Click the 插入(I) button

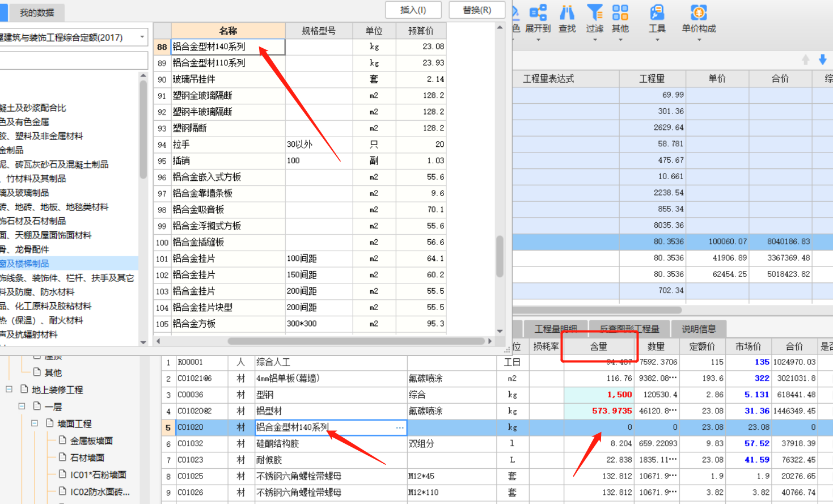point(413,10)
